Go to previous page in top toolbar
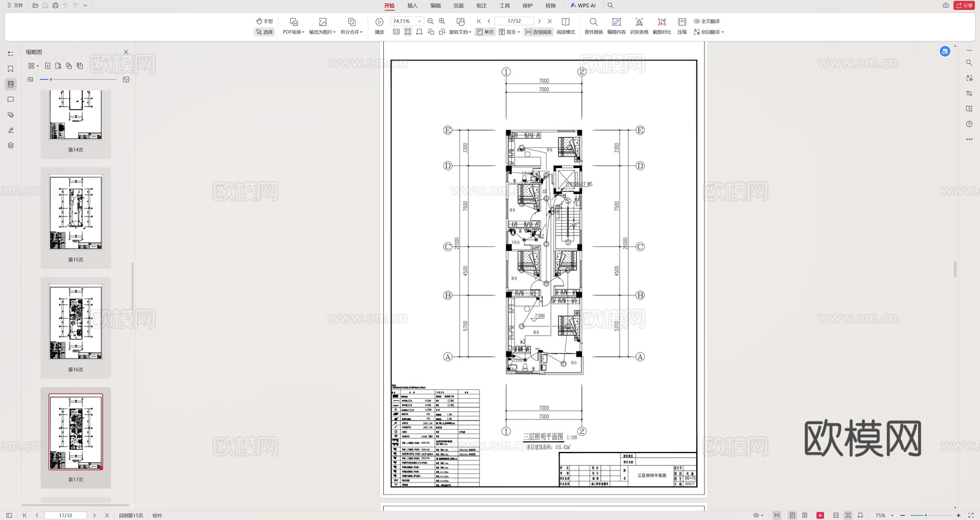This screenshot has height=520, width=980. [x=489, y=21]
